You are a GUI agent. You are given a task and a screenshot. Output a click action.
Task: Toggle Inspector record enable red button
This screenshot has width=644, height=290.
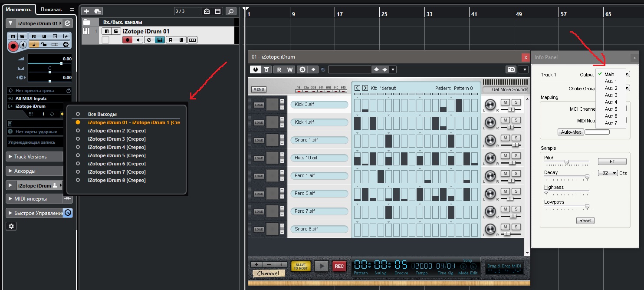click(x=13, y=45)
